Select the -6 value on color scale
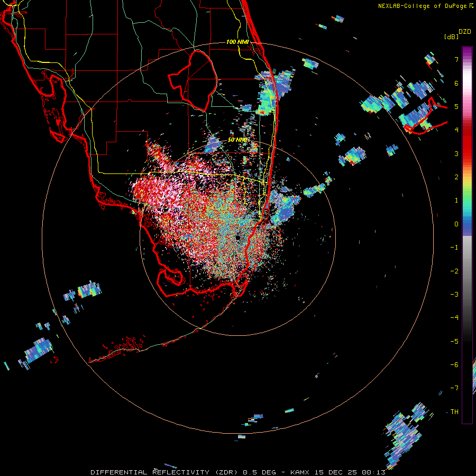Viewport: 476px width, 476px height. (x=454, y=365)
